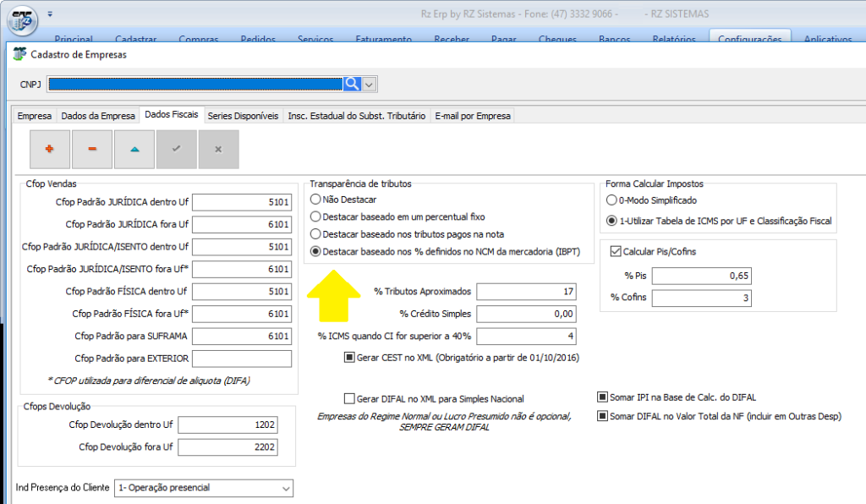This screenshot has width=866, height=504.
Task: Click the teal up-arrow edit icon
Action: [x=134, y=149]
